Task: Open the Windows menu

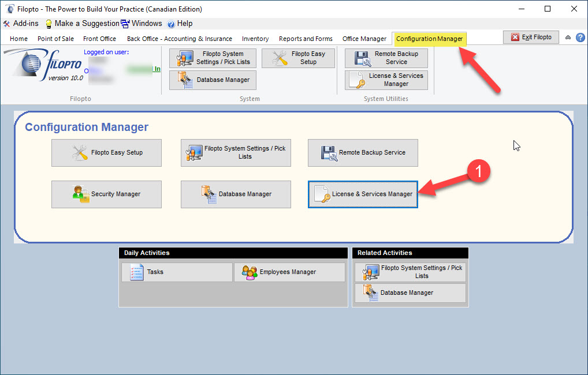Action: pyautogui.click(x=142, y=24)
